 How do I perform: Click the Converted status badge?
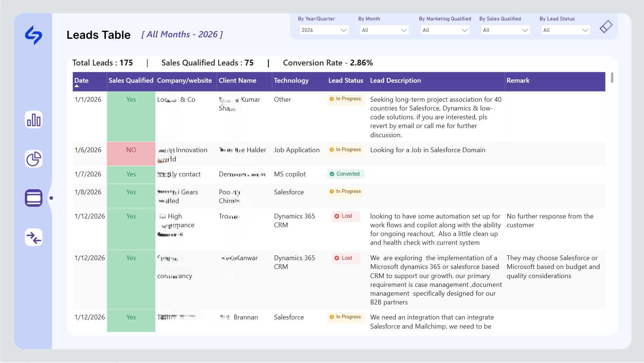coord(346,174)
